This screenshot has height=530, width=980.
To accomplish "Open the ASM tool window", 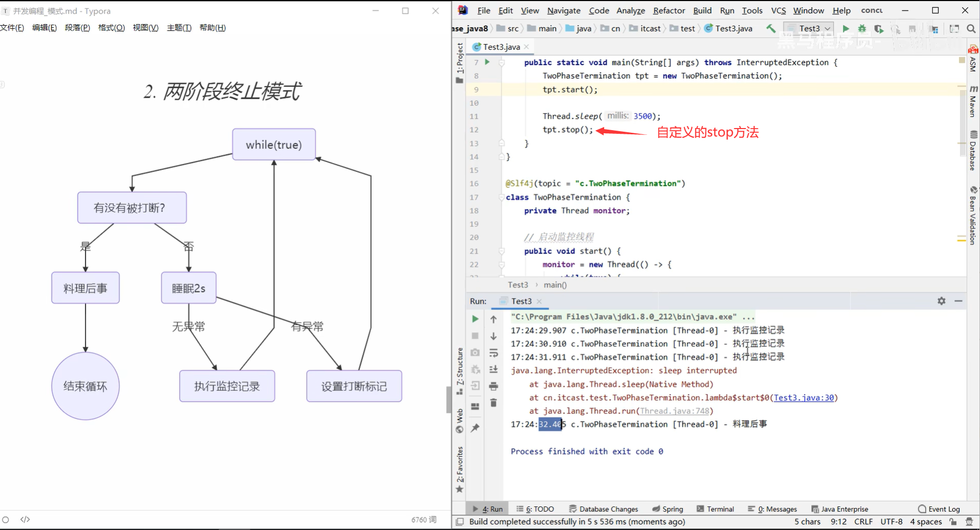I will point(973,59).
